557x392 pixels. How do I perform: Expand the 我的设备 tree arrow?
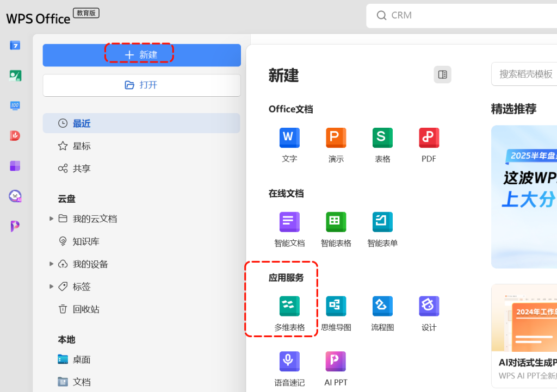[x=51, y=264]
